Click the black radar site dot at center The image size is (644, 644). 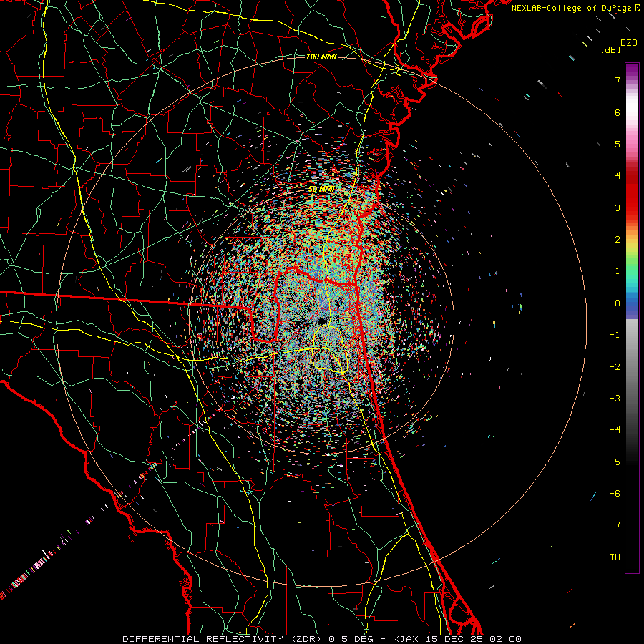[323, 321]
